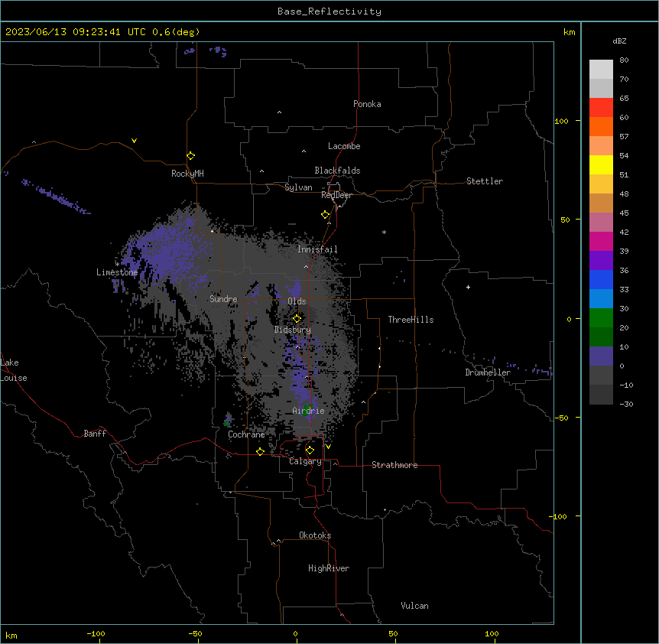This screenshot has height=644, width=659.
Task: Click the -50 tick label on vertical axis
Action: tap(561, 418)
